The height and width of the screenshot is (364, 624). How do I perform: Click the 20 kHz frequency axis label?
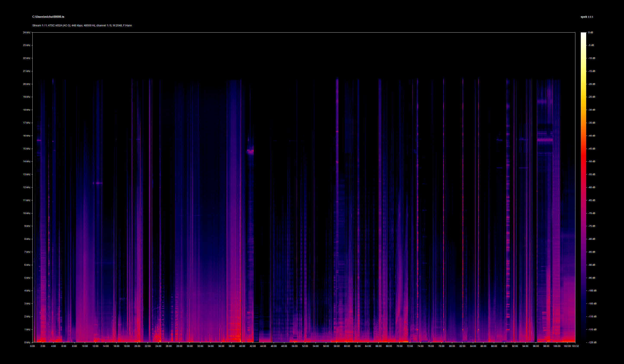point(27,84)
